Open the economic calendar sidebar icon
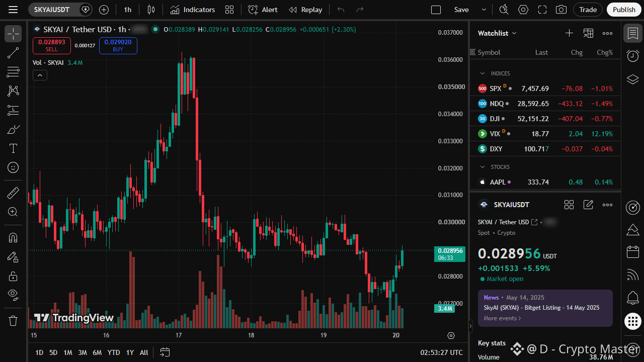The height and width of the screenshot is (362, 644). (633, 252)
